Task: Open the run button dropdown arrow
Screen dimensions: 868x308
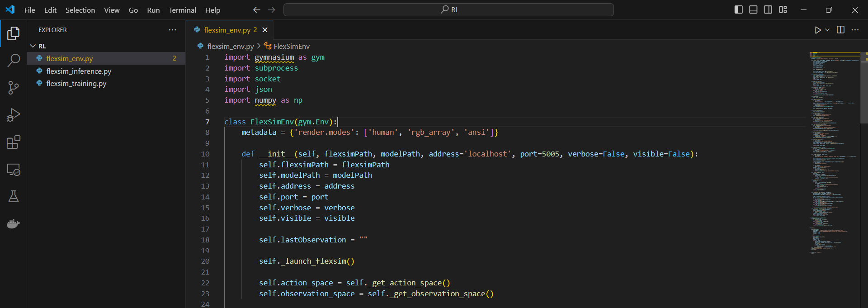Action: click(827, 30)
